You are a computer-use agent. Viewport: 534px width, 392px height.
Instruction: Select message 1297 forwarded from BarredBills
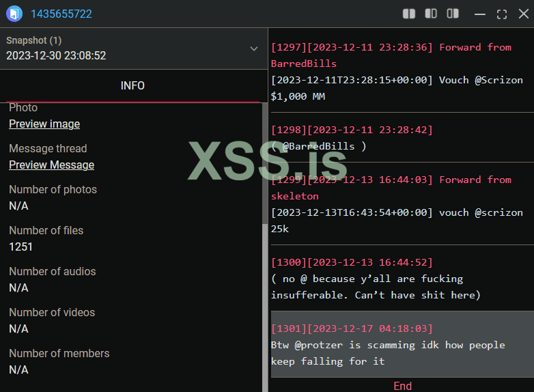pyautogui.click(x=402, y=72)
